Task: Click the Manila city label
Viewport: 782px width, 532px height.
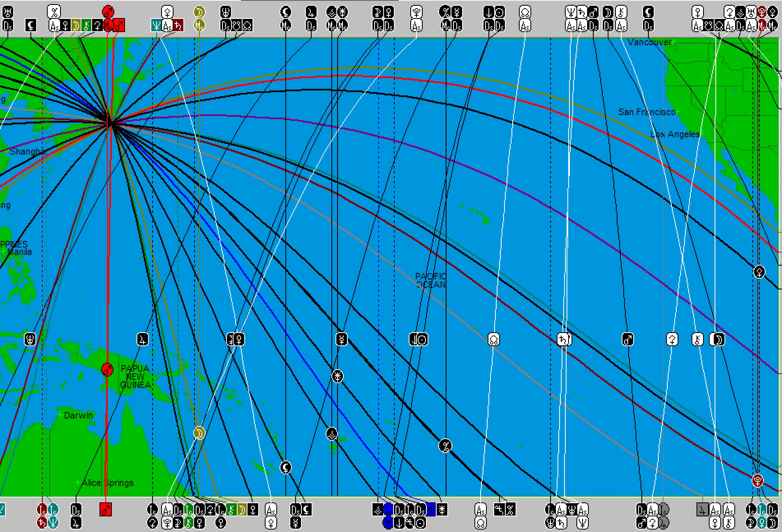Action: (x=19, y=252)
